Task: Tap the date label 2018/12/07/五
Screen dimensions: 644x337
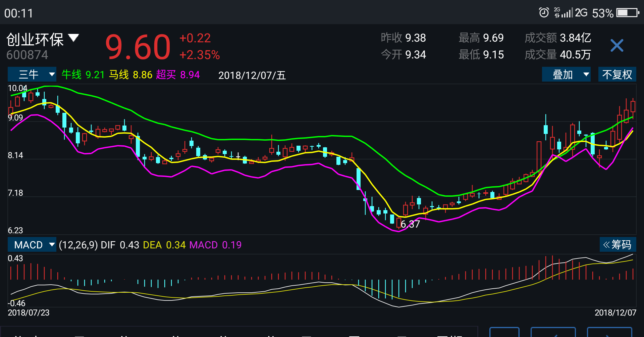Action: pyautogui.click(x=252, y=75)
